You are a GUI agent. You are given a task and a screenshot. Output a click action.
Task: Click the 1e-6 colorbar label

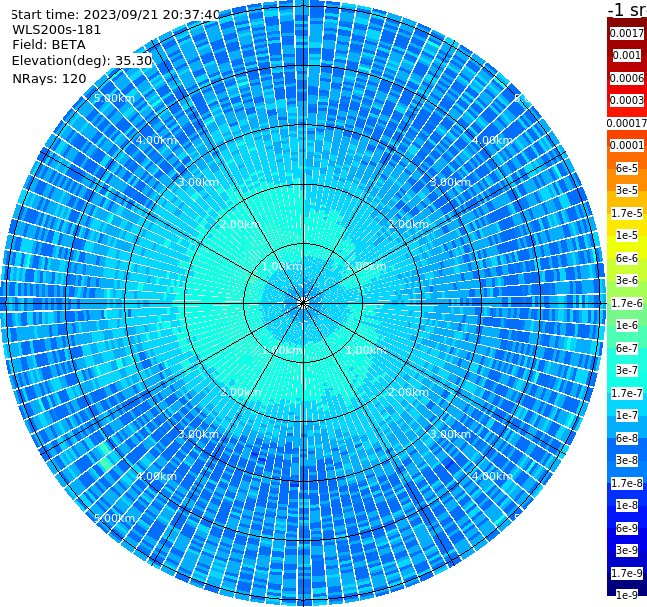click(627, 325)
